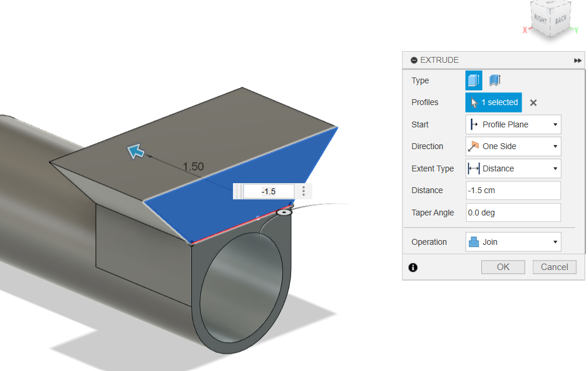The width and height of the screenshot is (588, 371).
Task: Open the info icon at dialog bottom
Action: [413, 267]
